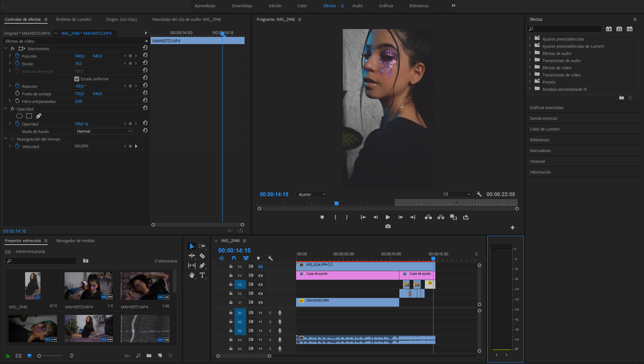The width and height of the screenshot is (644, 364).
Task: Open the 1/2 playback resolution dropdown
Action: coord(456,194)
